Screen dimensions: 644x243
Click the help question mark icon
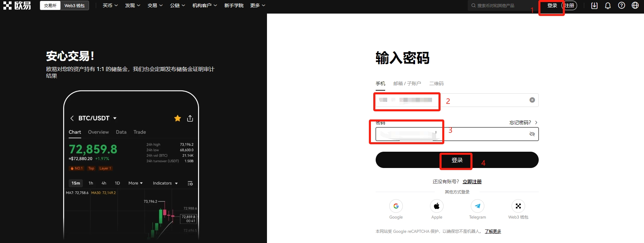622,5
